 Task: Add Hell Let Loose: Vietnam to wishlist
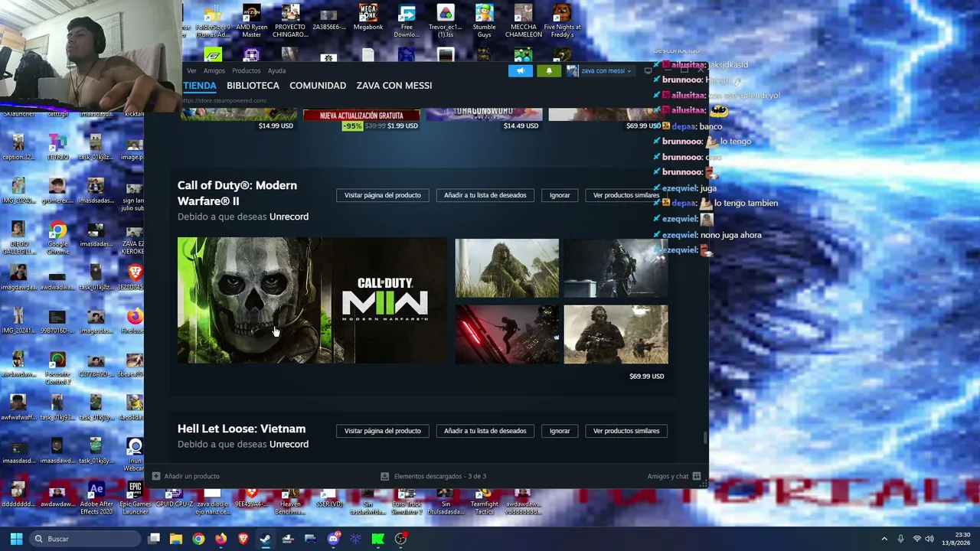[x=485, y=431]
